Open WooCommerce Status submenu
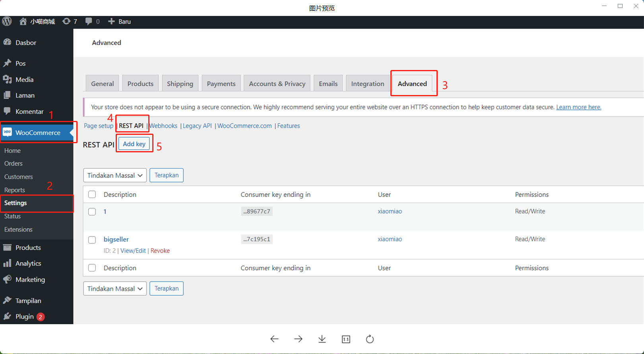This screenshot has width=644, height=354. pos(12,216)
